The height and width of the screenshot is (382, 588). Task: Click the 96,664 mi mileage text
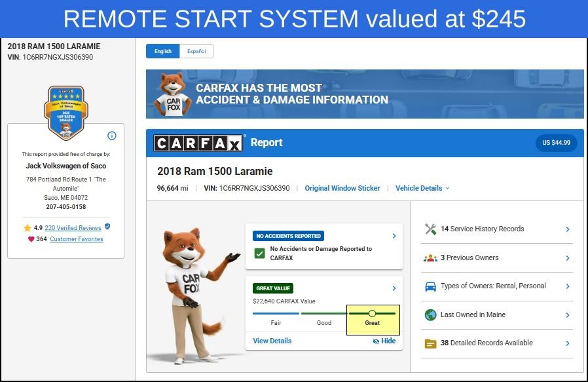tap(172, 188)
